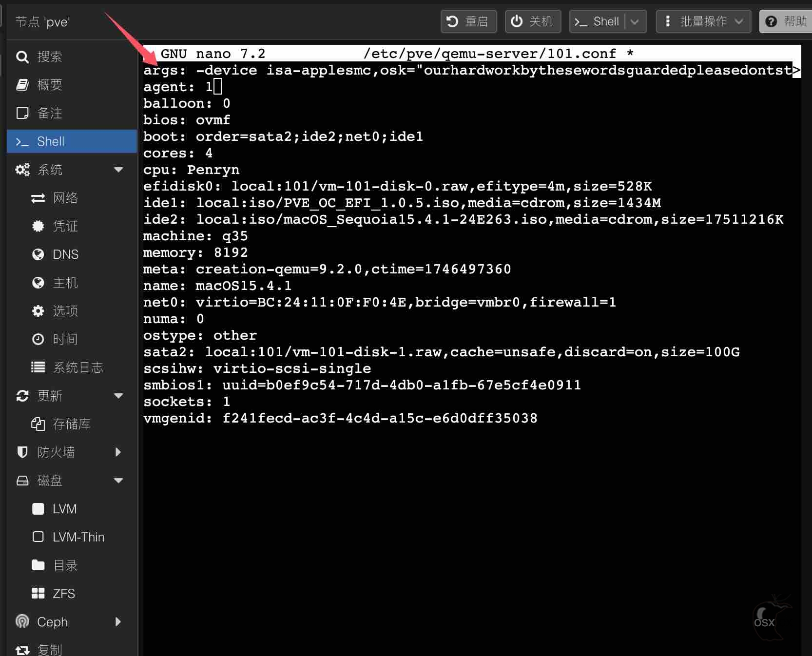Click the 节点 'pve' node title
812x656 pixels.
(x=43, y=21)
